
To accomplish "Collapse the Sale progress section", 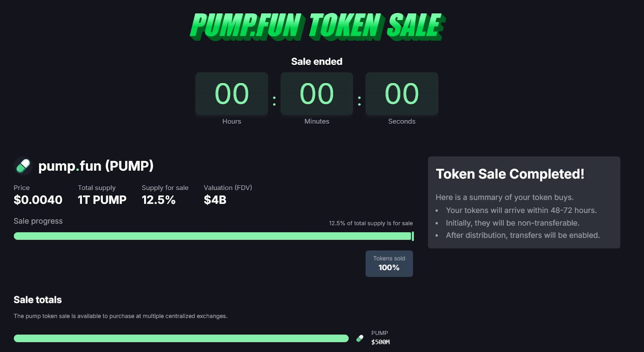I will 38,221.
